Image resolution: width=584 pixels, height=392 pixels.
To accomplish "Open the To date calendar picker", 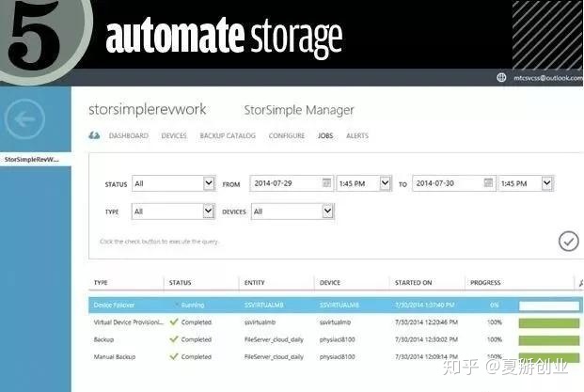I will click(x=485, y=183).
